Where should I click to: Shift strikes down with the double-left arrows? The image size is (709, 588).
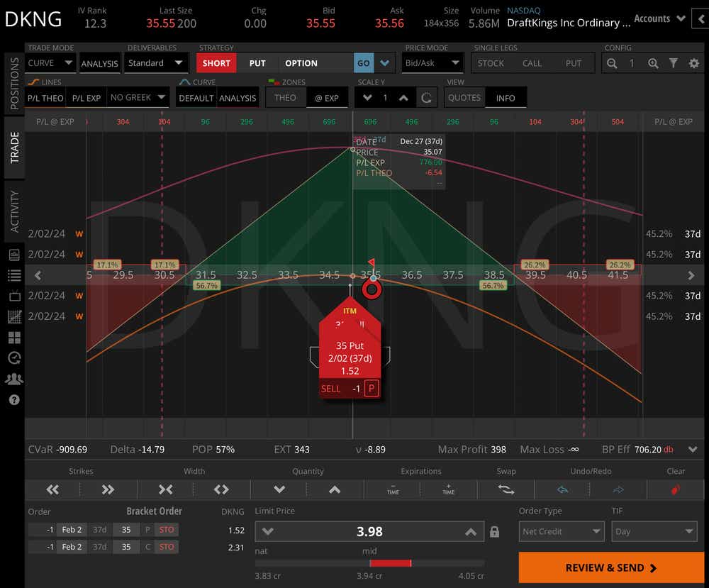(x=53, y=489)
